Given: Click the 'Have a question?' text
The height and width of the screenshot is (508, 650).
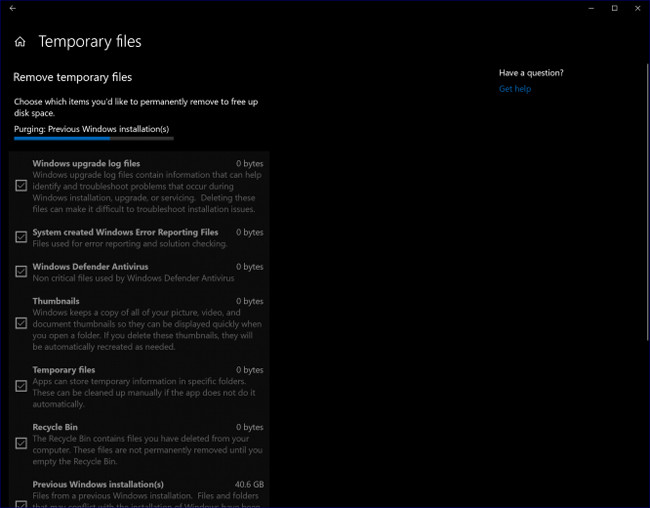Looking at the screenshot, I should click(531, 73).
